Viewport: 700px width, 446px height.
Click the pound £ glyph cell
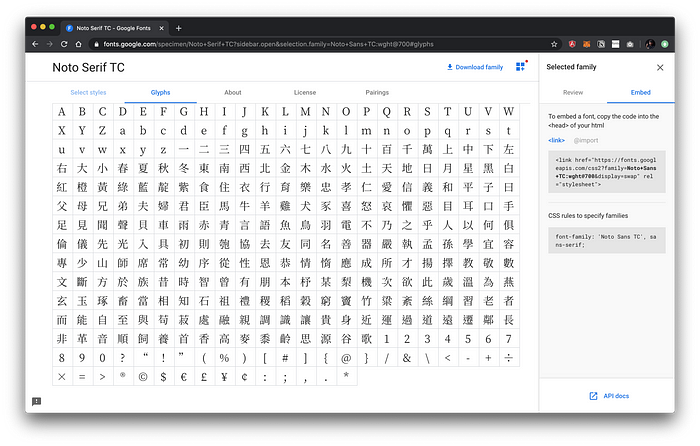point(204,377)
